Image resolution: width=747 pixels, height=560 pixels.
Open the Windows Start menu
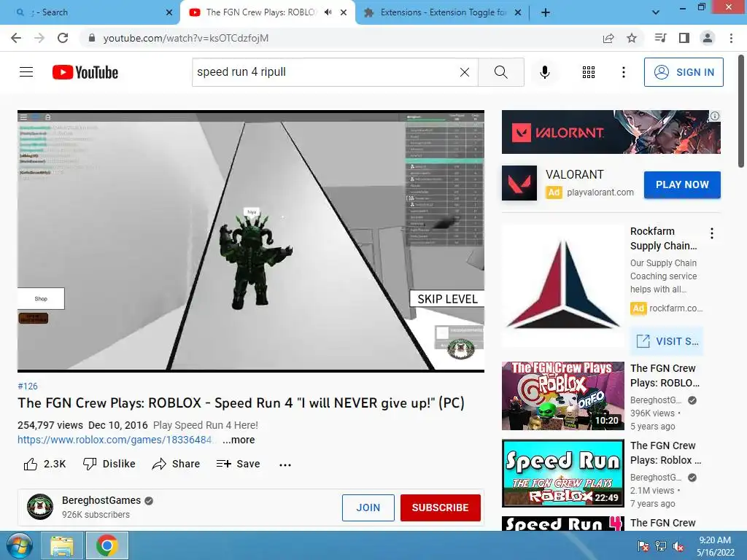pos(19,545)
